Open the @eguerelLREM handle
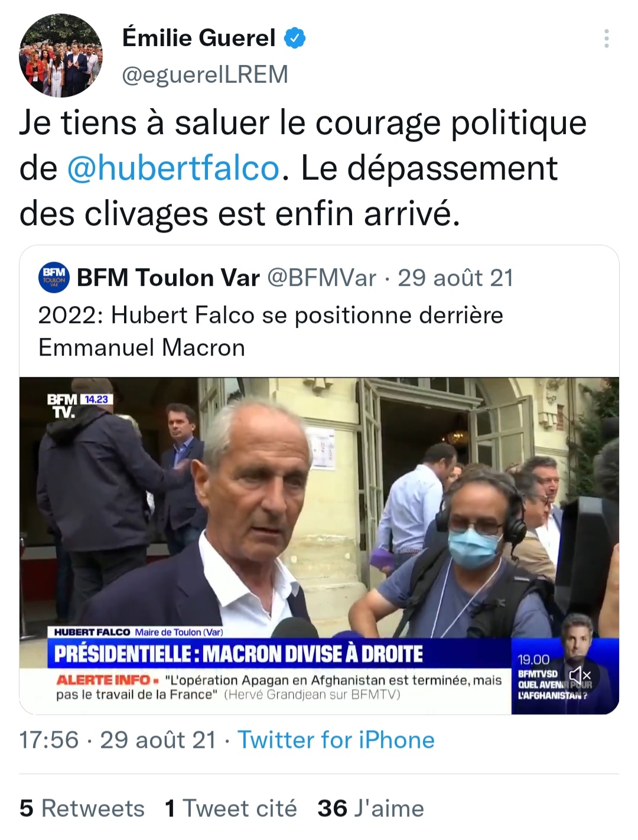638x840 pixels. coord(205,75)
